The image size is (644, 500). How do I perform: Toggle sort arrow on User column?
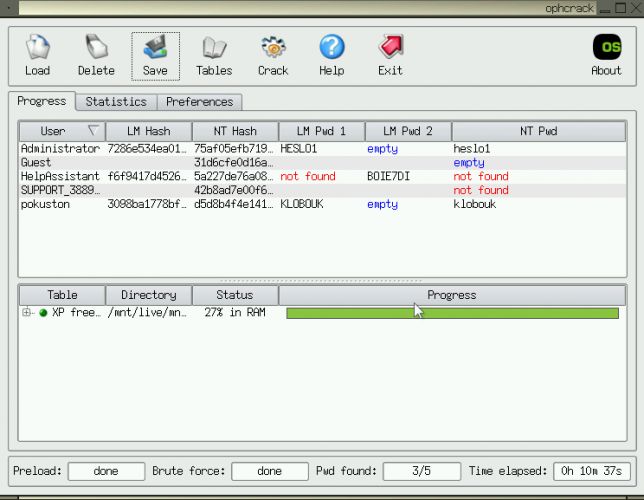coord(94,130)
